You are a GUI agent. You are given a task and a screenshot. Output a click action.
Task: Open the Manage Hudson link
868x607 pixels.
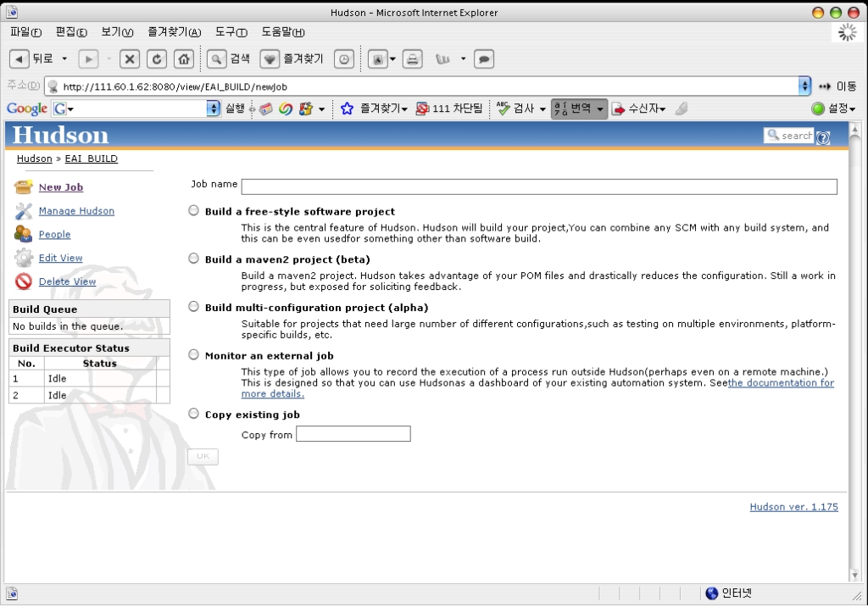click(76, 211)
